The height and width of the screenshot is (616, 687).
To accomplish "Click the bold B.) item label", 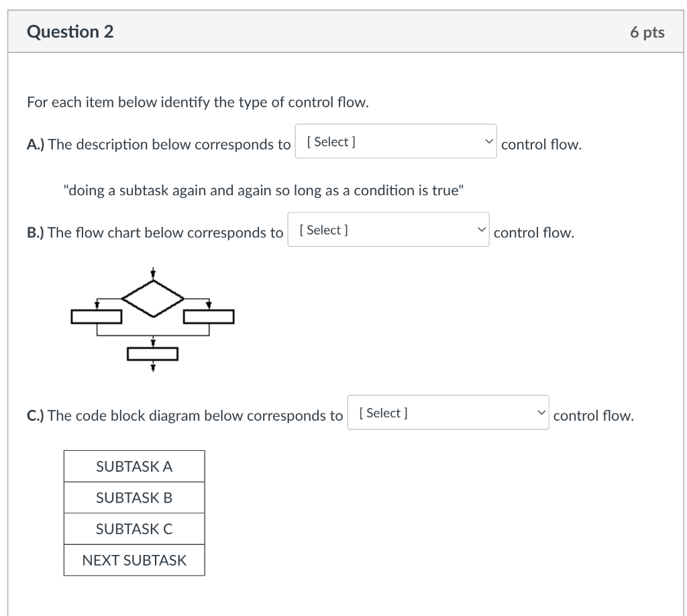I will (x=36, y=233).
